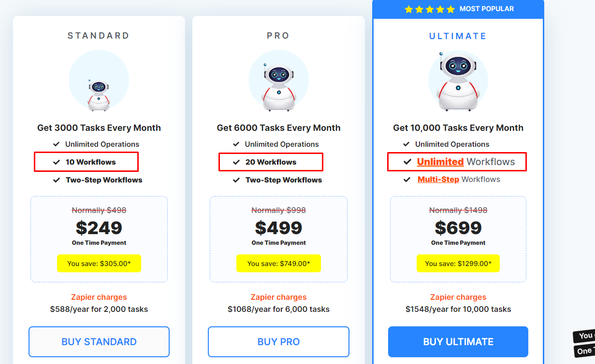Image resolution: width=595 pixels, height=364 pixels.
Task: Click the yellow You save $1299.00 badge
Action: (458, 264)
